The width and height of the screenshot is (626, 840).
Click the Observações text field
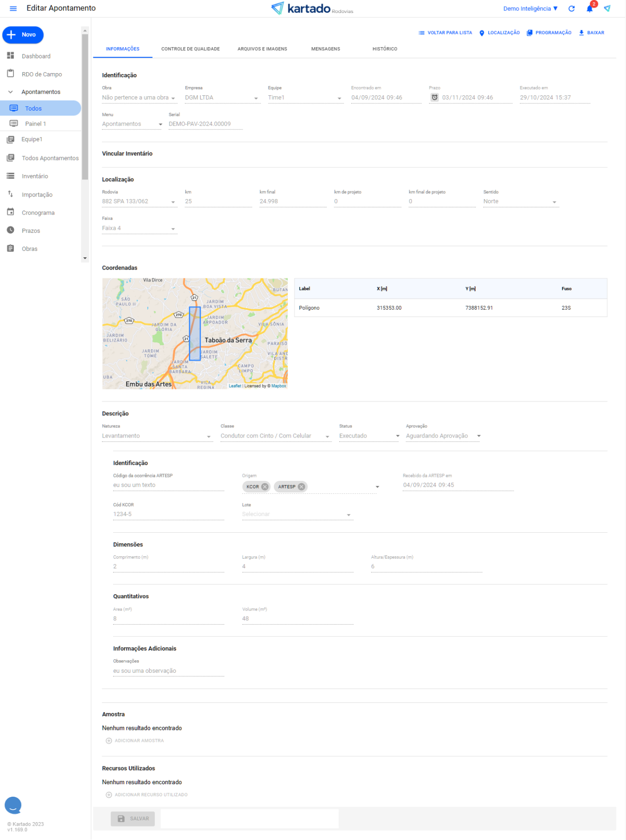point(168,671)
